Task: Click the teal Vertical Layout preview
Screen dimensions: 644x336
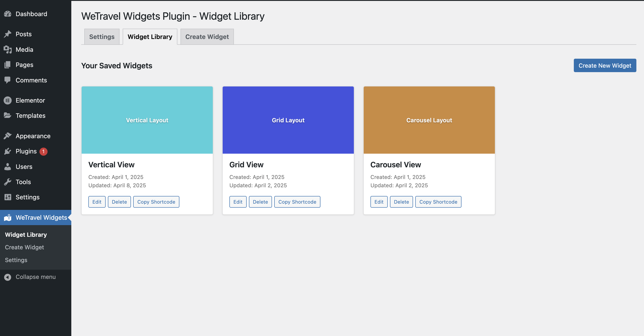Action: (x=147, y=120)
